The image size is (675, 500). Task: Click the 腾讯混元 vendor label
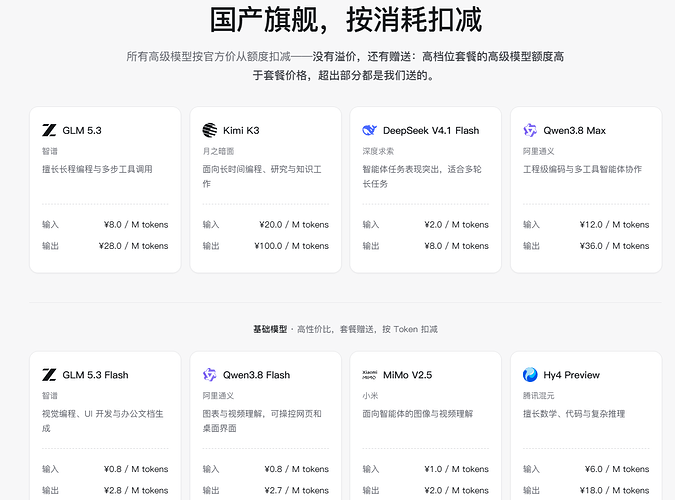coord(539,395)
